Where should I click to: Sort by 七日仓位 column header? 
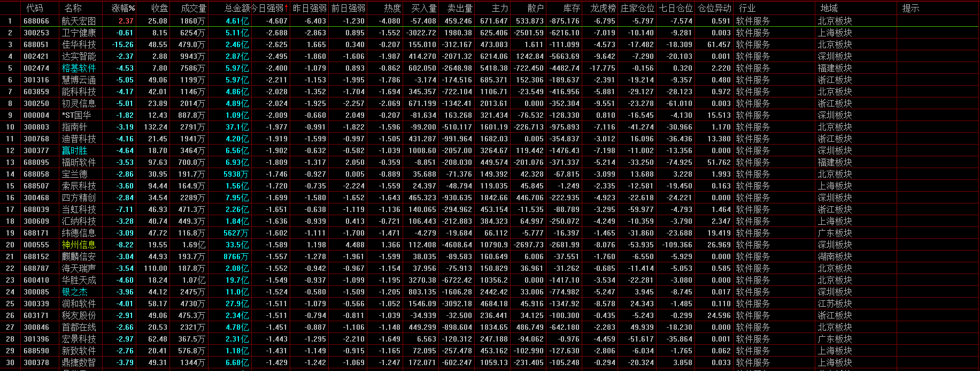click(676, 8)
